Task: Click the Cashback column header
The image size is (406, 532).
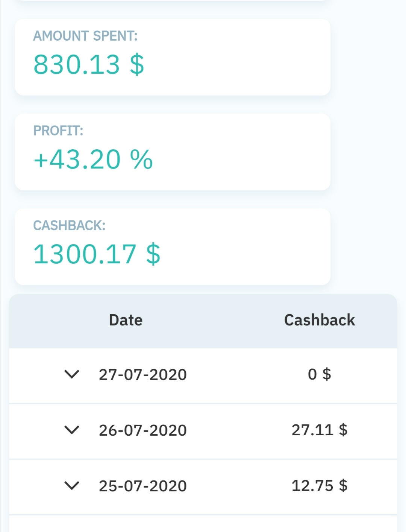Action: tap(319, 320)
